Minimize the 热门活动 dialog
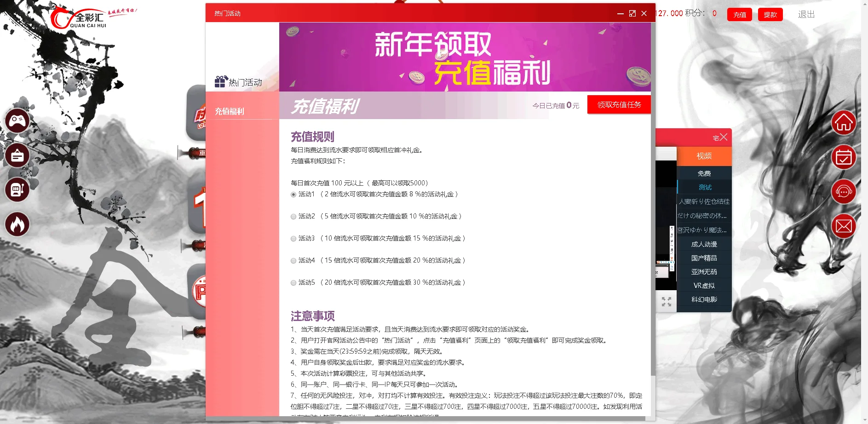Viewport: 868px width, 424px height. (x=620, y=14)
